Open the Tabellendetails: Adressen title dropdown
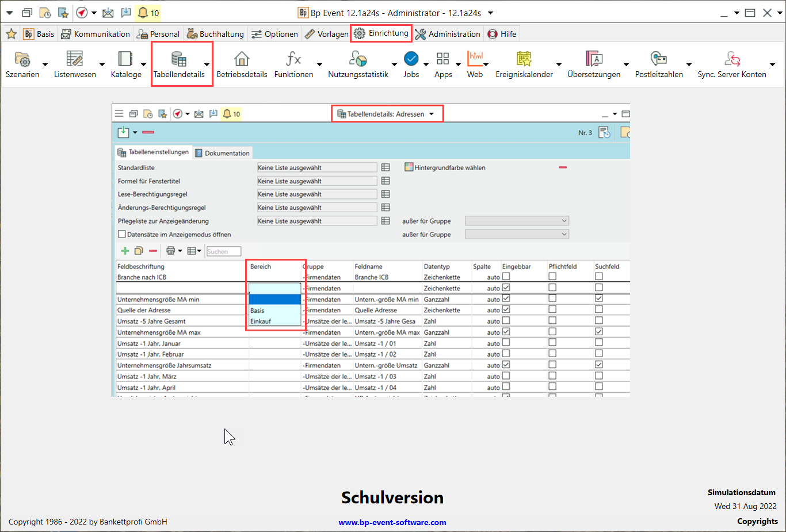The width and height of the screenshot is (786, 532). coord(432,114)
